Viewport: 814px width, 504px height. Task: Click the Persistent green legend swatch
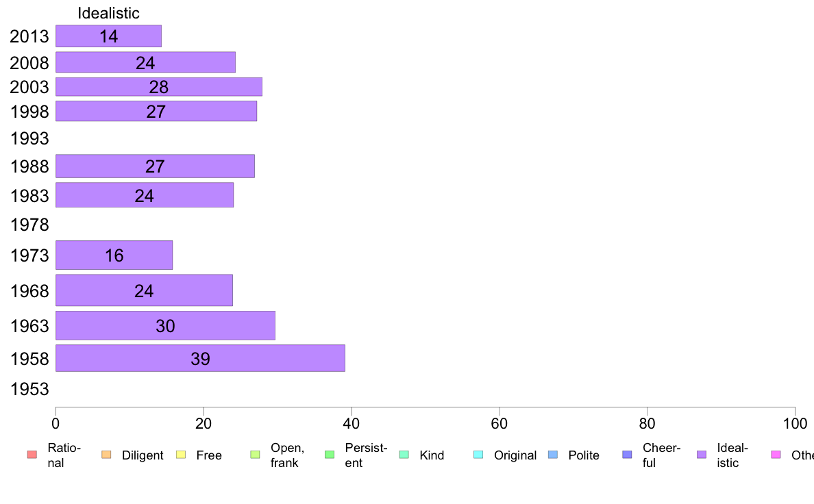330,455
